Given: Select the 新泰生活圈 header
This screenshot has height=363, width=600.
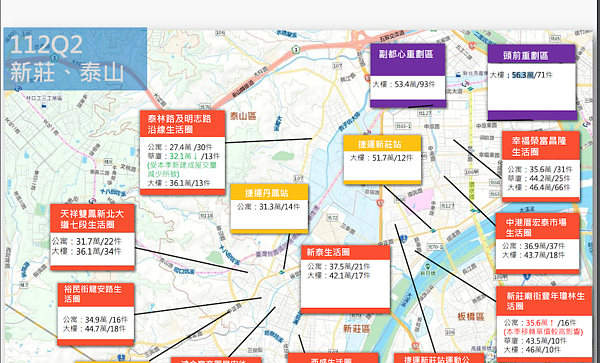Looking at the screenshot, I should click(345, 252).
